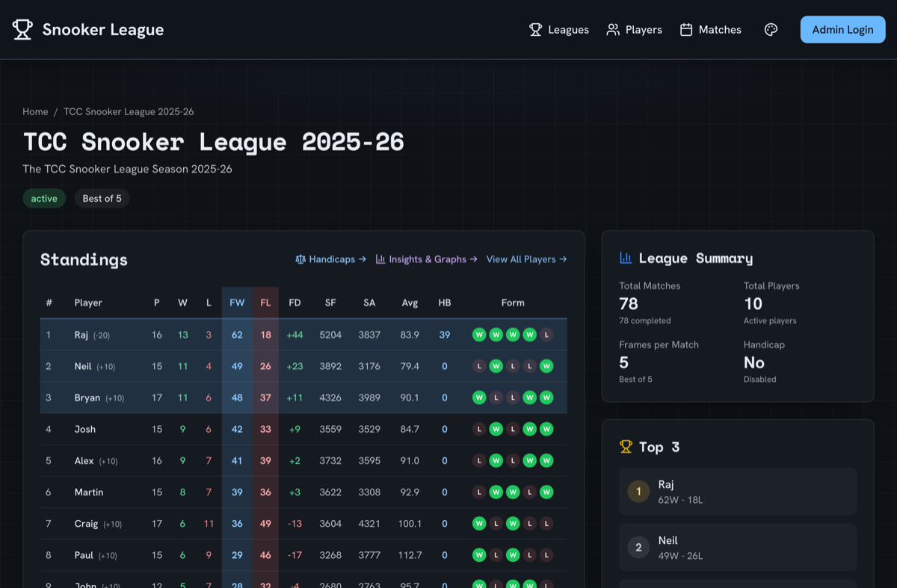Click Craig's first form badge W
897x588 pixels.
(x=479, y=524)
